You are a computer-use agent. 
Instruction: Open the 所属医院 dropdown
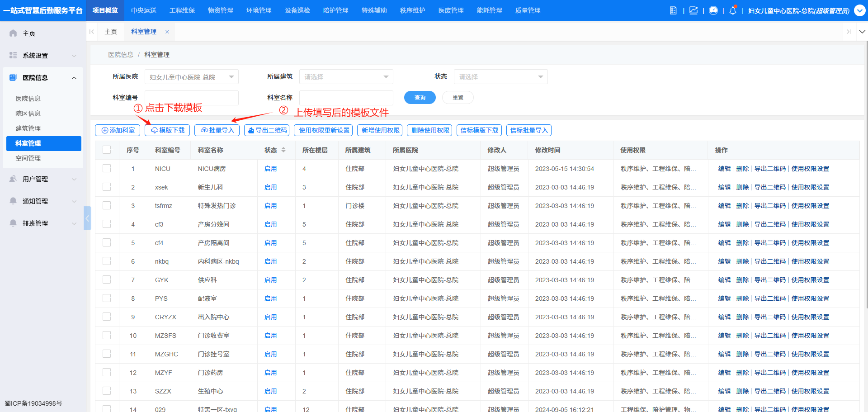(192, 77)
